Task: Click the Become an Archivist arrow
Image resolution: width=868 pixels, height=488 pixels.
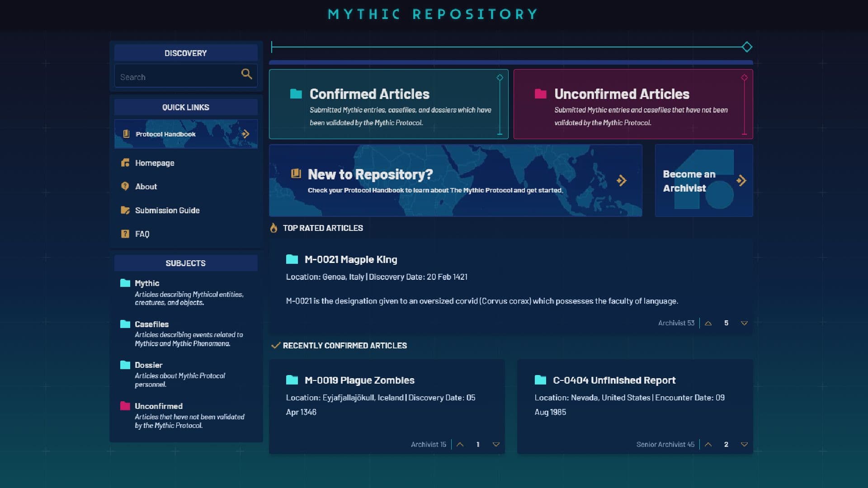Action: coord(741,181)
